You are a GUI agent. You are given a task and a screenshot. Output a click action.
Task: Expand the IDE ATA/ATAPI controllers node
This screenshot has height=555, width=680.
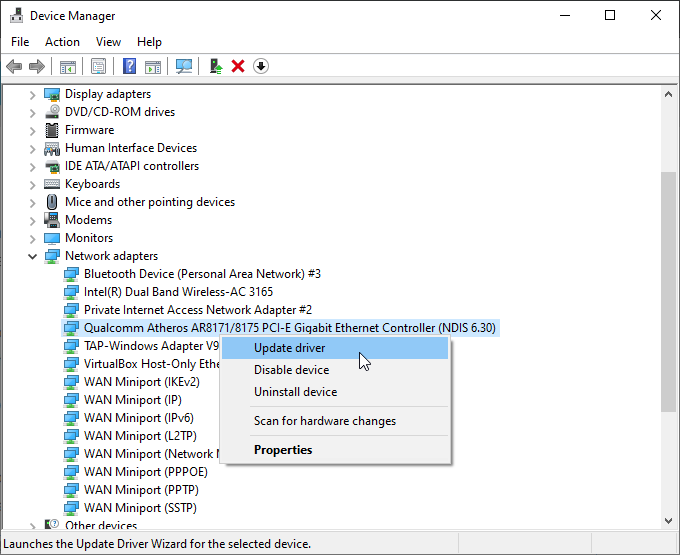[x=33, y=167]
